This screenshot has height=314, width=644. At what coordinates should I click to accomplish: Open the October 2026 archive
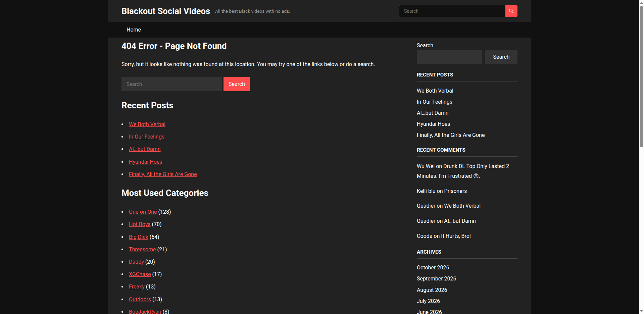click(433, 267)
